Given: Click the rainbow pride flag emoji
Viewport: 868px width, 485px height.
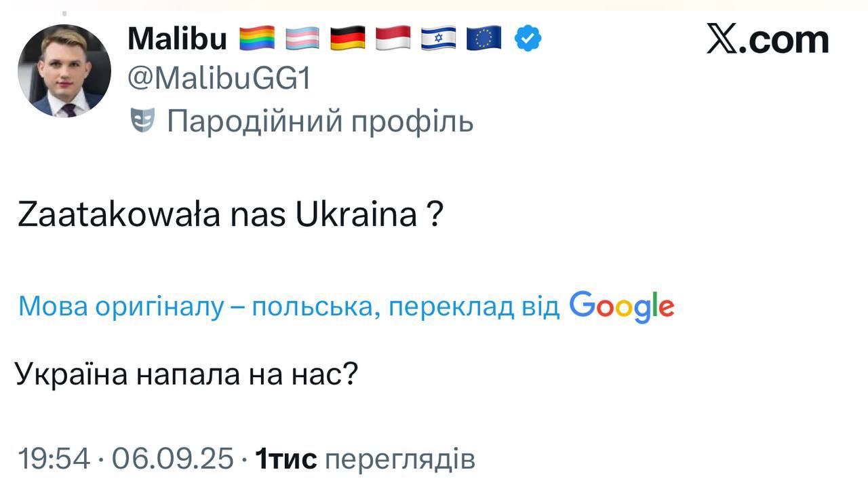Looking at the screenshot, I should (257, 39).
